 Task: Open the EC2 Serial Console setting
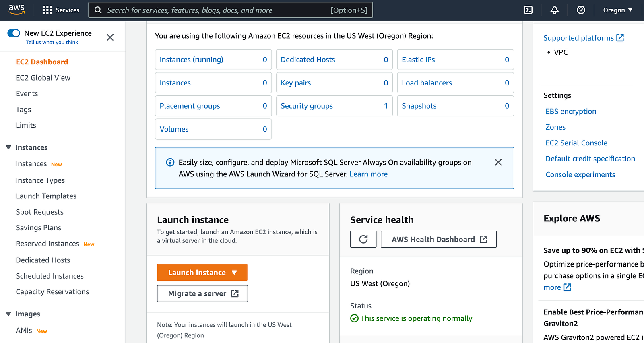click(577, 143)
